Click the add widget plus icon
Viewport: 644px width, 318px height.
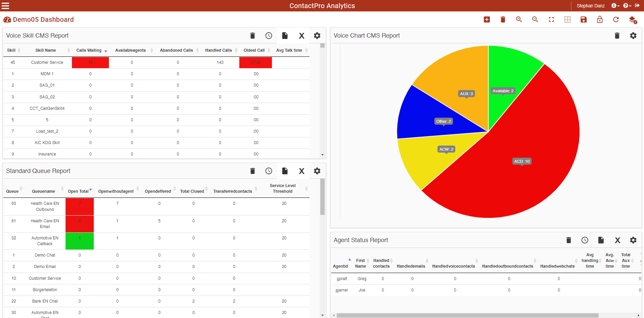(486, 19)
